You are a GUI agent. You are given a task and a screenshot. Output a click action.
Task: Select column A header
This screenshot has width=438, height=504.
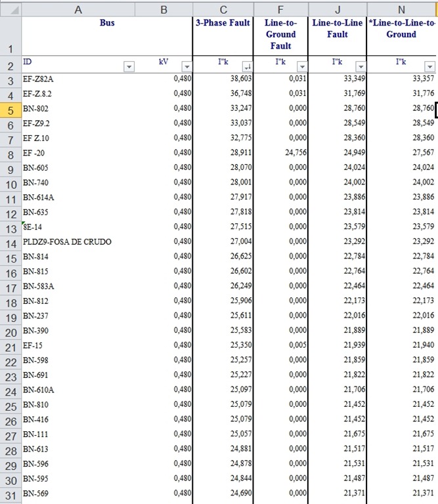point(78,10)
